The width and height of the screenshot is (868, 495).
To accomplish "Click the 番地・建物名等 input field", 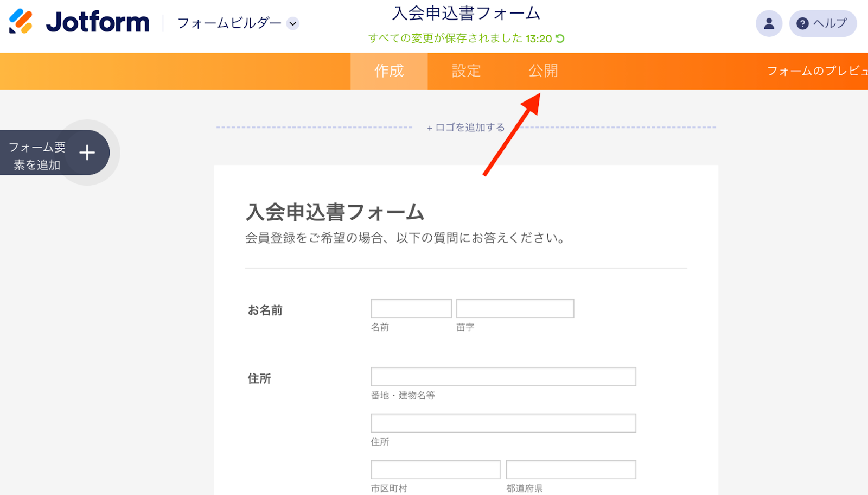I will [503, 376].
